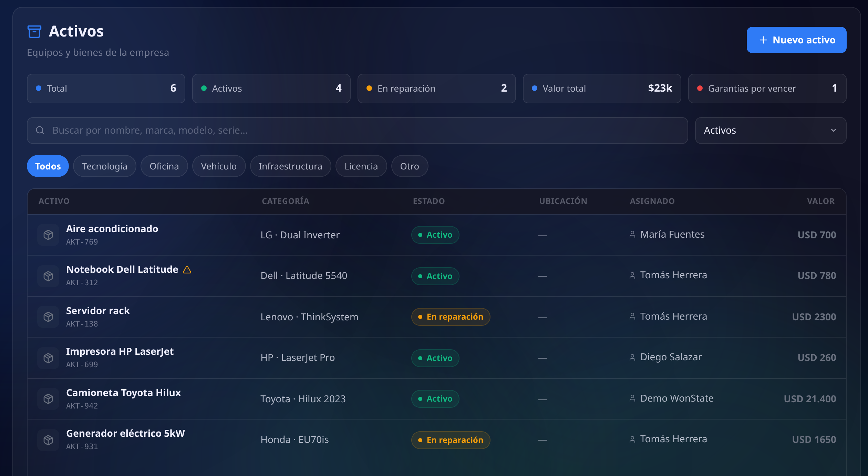
Task: Open the Camioneta Toyota Hilux asset name
Action: 123,393
